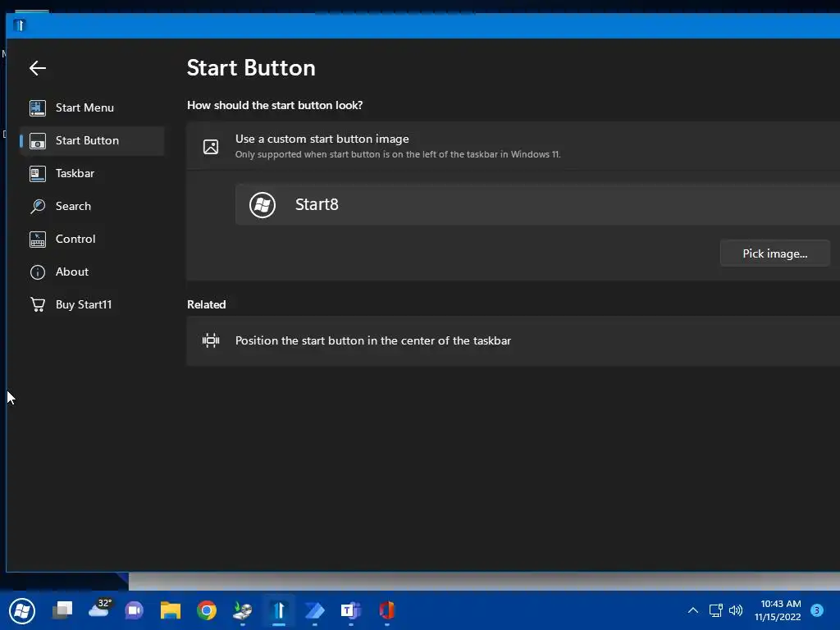
Task: Click 'How should the start button look?' text
Action: tap(275, 106)
